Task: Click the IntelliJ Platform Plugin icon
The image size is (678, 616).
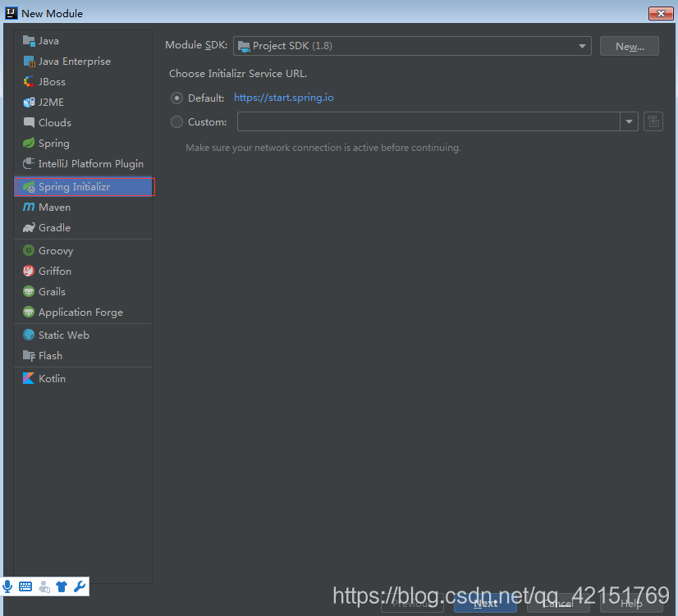Action: click(x=29, y=163)
